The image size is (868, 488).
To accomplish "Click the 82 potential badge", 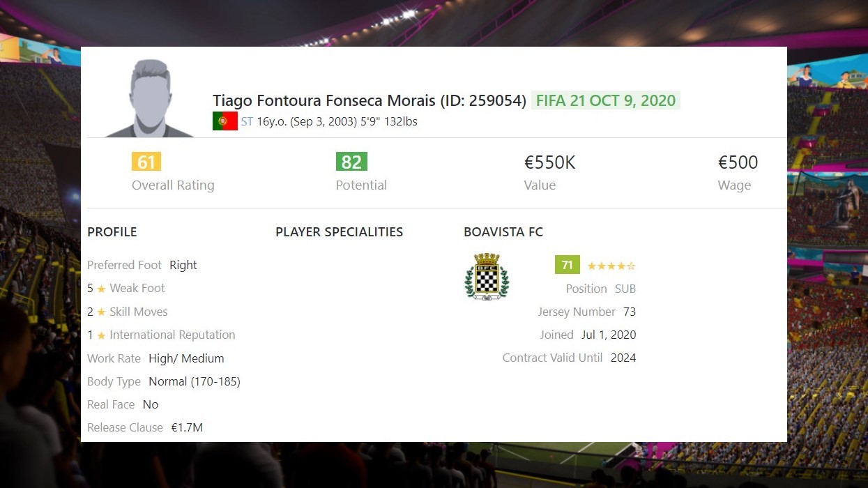I will pyautogui.click(x=351, y=162).
